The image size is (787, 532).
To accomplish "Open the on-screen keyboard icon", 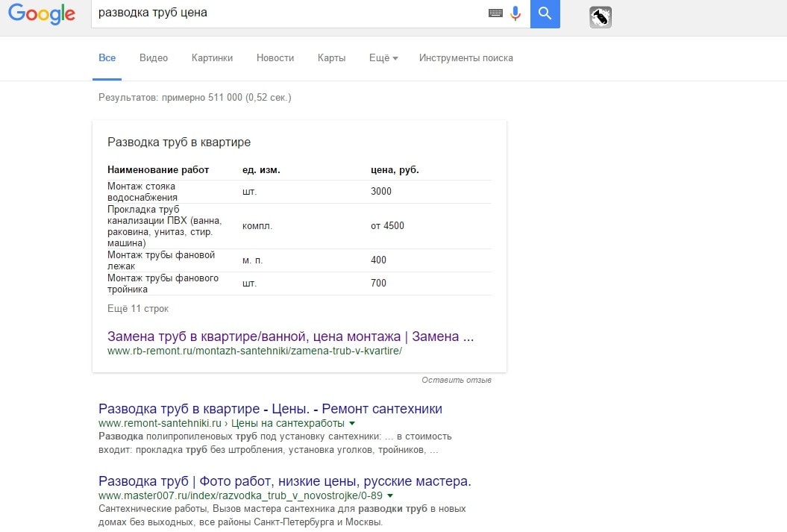I will [495, 13].
